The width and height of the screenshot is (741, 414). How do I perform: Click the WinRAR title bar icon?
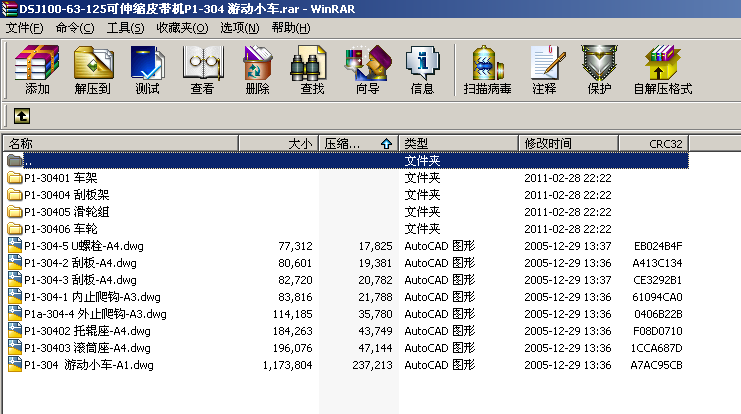(x=9, y=9)
